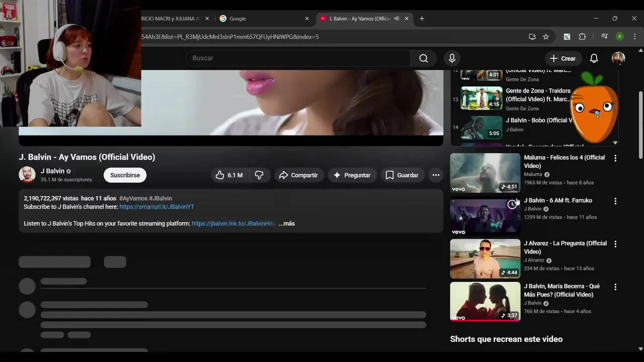Click the #AyVamos hashtag
Screen dimensions: 644x362
click(x=133, y=199)
